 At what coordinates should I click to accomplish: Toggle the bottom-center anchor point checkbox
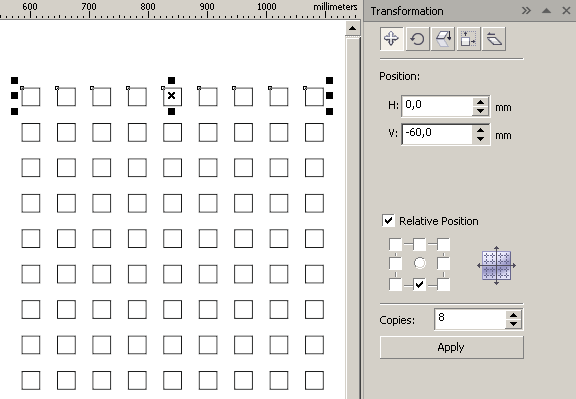point(419,284)
